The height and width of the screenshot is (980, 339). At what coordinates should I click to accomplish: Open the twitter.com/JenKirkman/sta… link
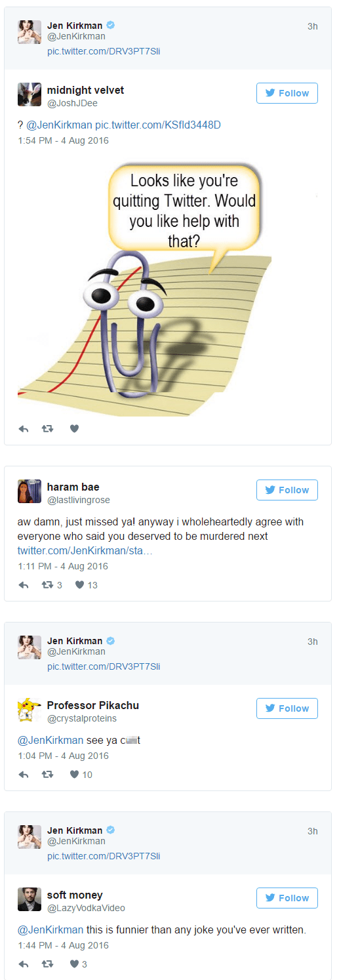pyautogui.click(x=85, y=550)
